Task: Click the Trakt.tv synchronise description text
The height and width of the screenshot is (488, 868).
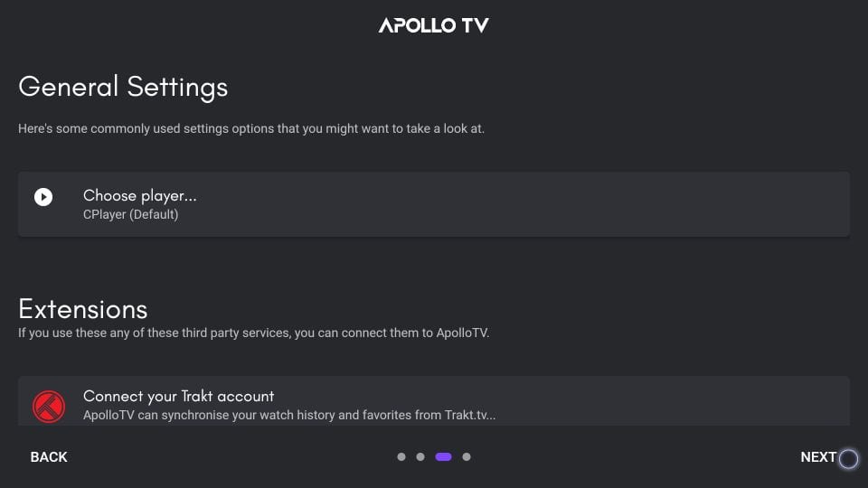Action: click(x=289, y=415)
